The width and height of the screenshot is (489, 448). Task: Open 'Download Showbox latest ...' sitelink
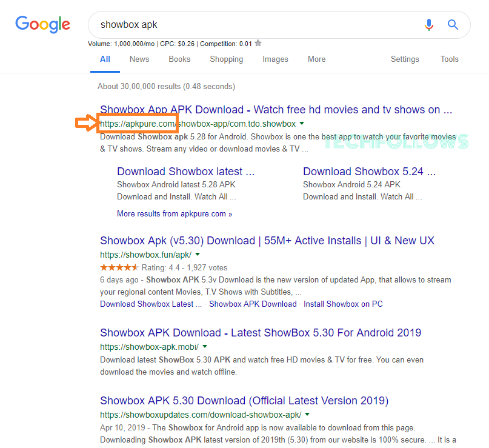click(185, 172)
